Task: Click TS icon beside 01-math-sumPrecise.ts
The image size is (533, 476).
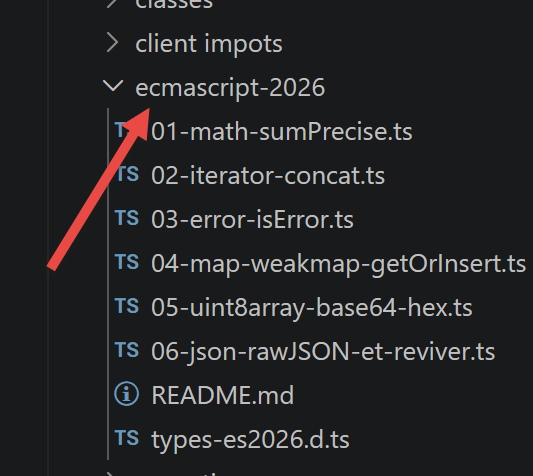Action: tap(127, 131)
